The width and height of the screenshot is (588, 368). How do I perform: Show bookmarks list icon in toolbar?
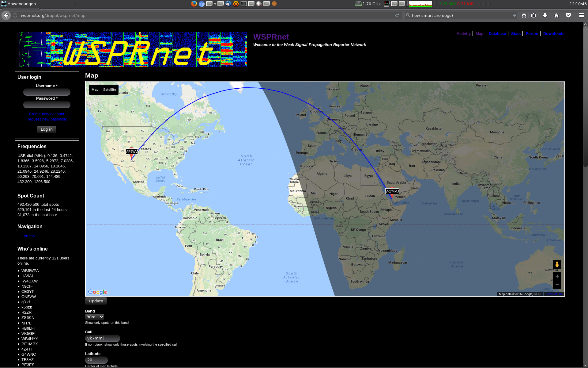(533, 15)
